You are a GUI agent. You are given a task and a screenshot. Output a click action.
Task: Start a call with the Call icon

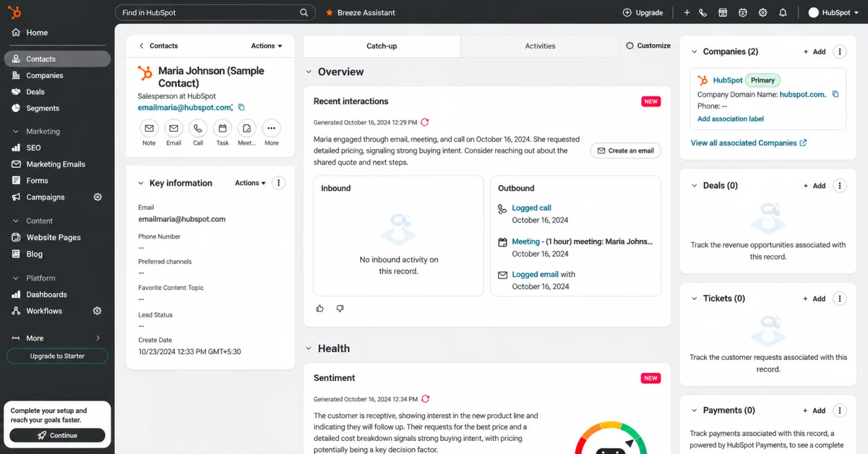pyautogui.click(x=198, y=128)
